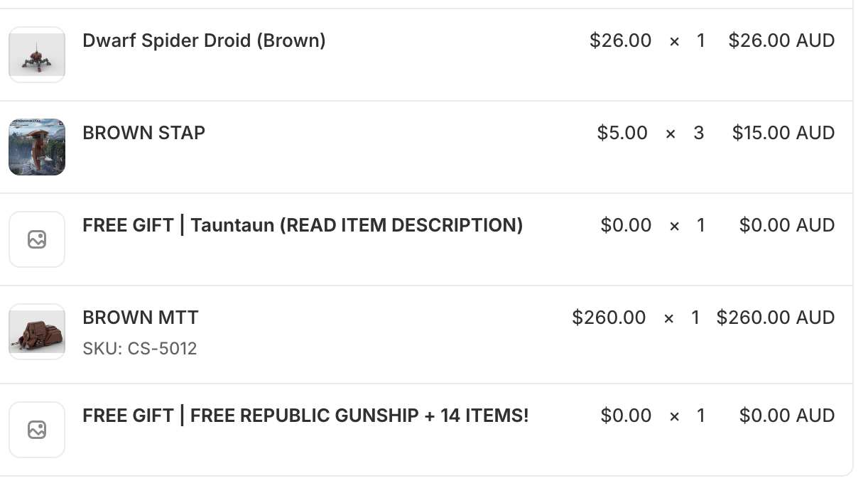Click the Tauntaun placeholder image icon

[37, 239]
